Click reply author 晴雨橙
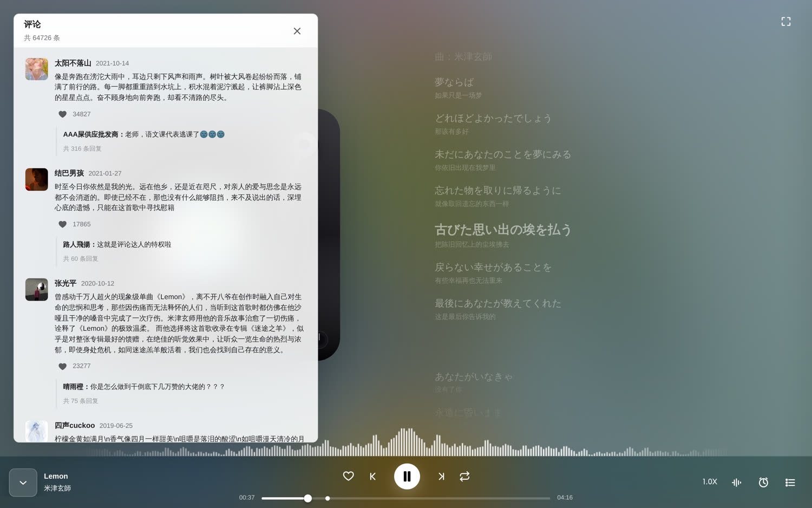812x508 pixels. (x=73, y=387)
